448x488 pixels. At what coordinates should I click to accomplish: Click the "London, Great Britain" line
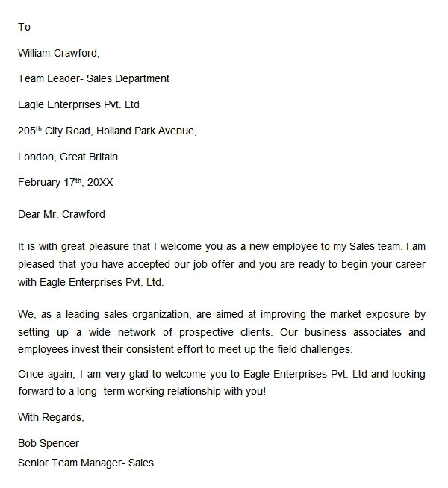click(68, 157)
